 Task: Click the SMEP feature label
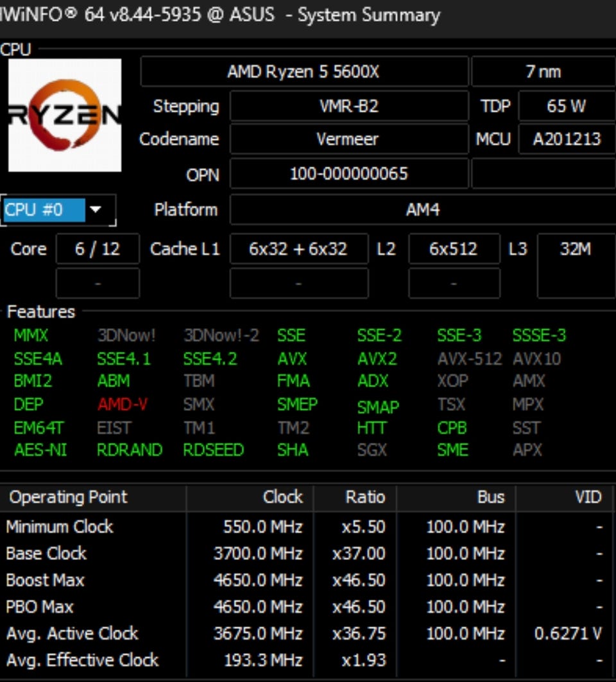(297, 405)
